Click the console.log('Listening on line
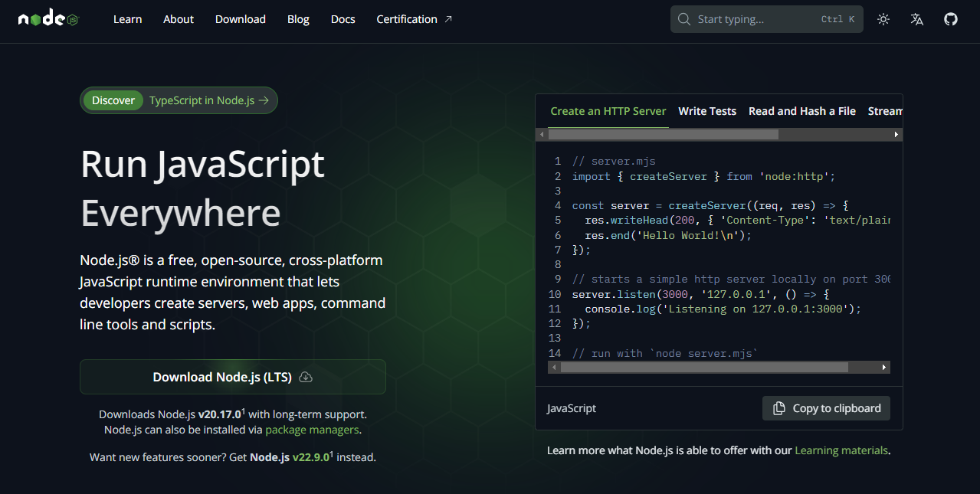980x494 pixels. [x=723, y=309]
